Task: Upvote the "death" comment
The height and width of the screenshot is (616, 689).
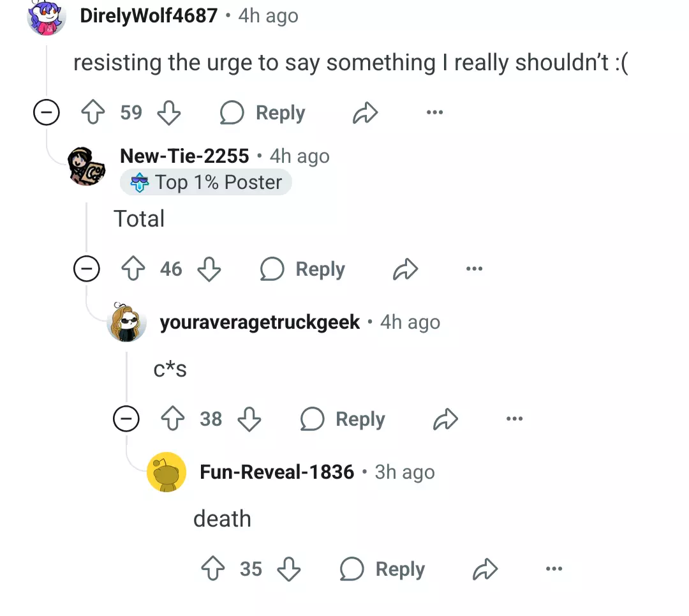Action: point(212,569)
